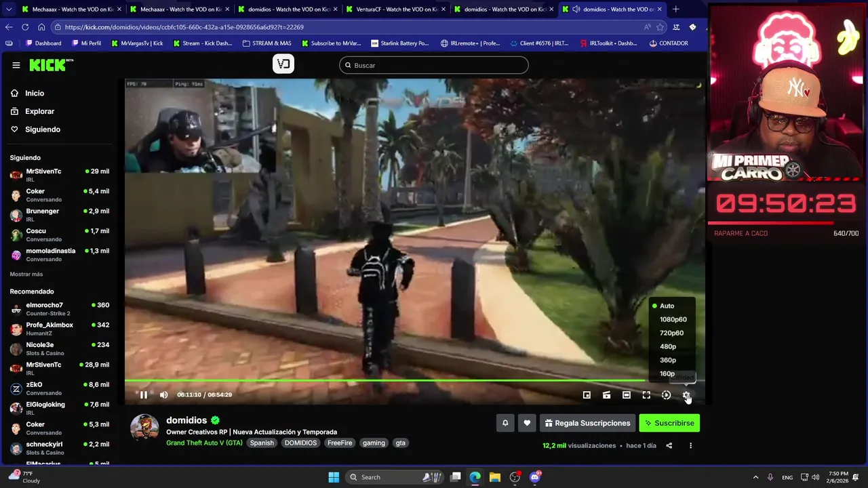Mute the video player volume
The width and height of the screenshot is (868, 488).
(x=163, y=394)
